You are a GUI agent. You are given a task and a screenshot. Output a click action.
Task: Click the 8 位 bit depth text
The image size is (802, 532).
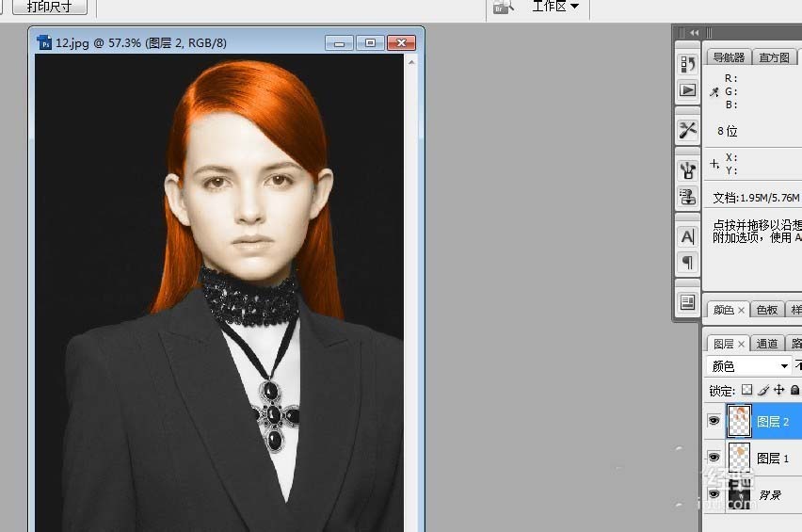pyautogui.click(x=728, y=131)
